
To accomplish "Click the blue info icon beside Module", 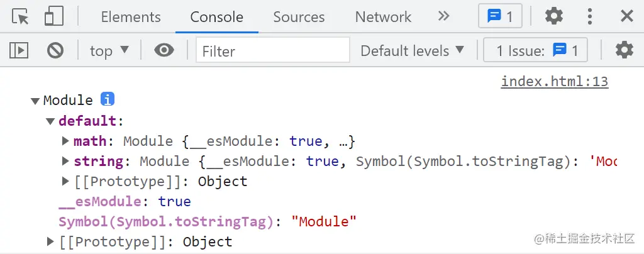I will click(x=108, y=99).
